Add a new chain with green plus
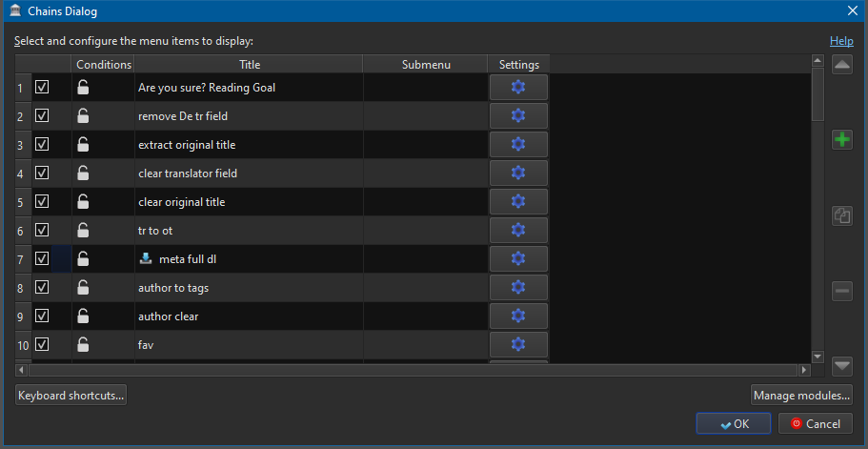The height and width of the screenshot is (449, 868). pyautogui.click(x=842, y=139)
